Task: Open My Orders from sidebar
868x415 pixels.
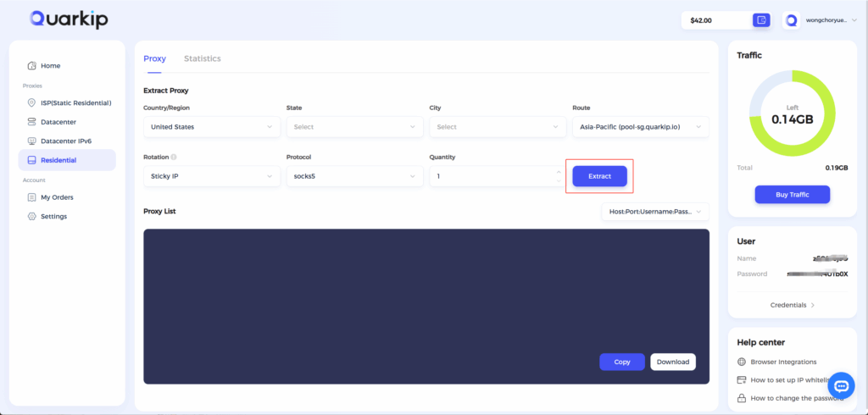Action: [57, 197]
